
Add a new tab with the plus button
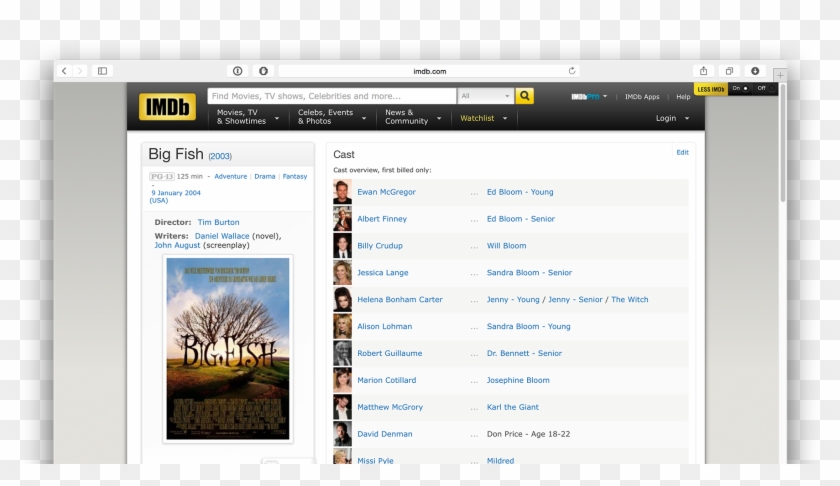[780, 76]
